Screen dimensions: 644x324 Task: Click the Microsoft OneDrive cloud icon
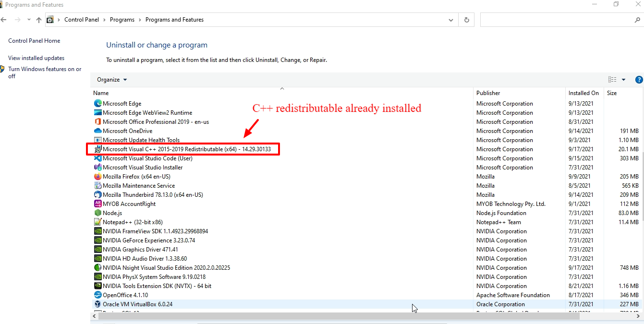tap(98, 131)
